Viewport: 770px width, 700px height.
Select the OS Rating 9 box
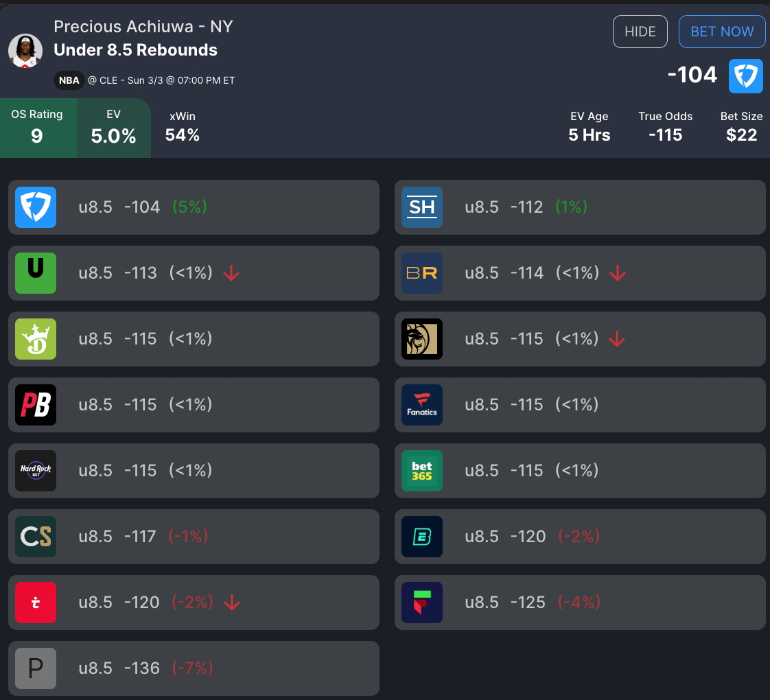[37, 128]
